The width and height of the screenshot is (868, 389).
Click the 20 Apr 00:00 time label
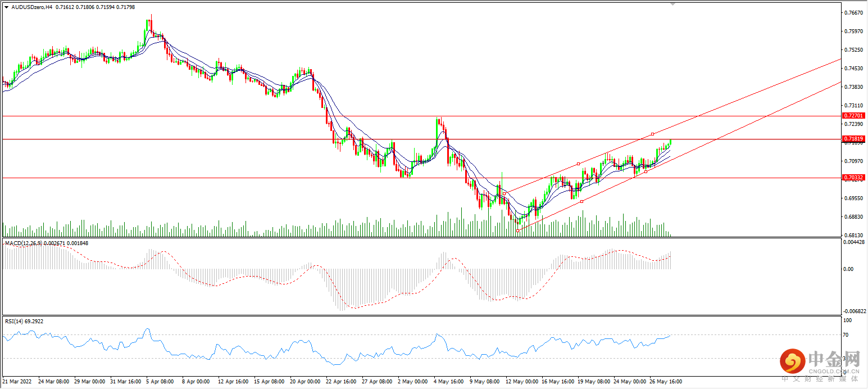[304, 382]
